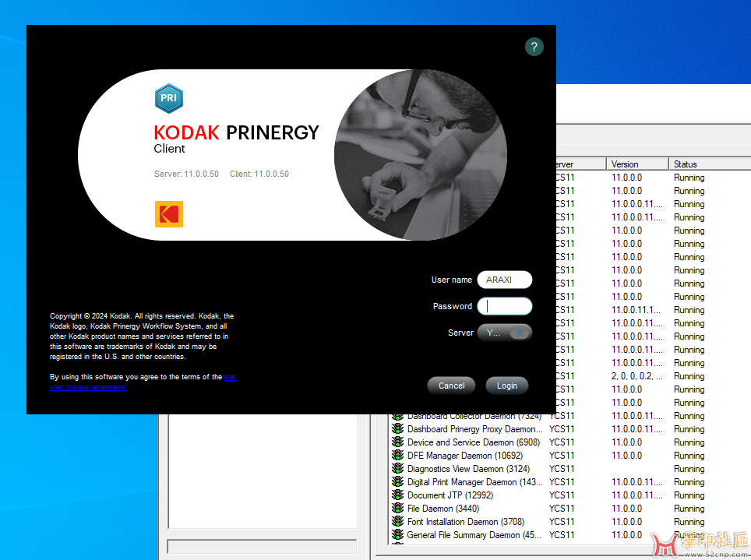
Task: Click Client: 11.0.0.50 version text
Action: [x=259, y=174]
